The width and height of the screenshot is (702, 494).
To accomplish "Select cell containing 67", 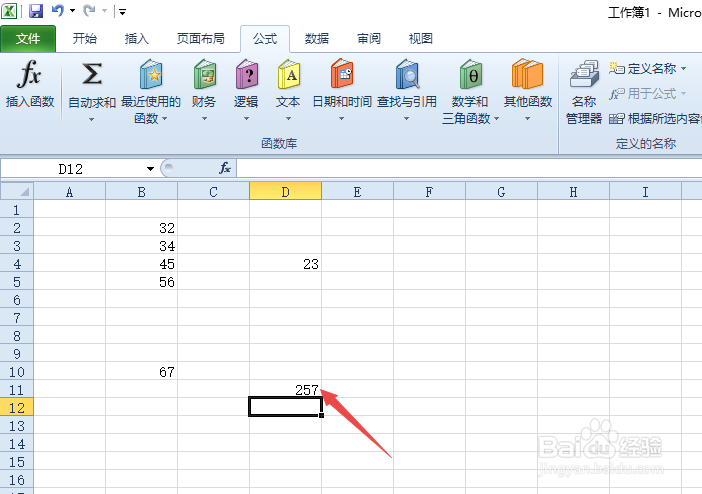I will [x=141, y=371].
